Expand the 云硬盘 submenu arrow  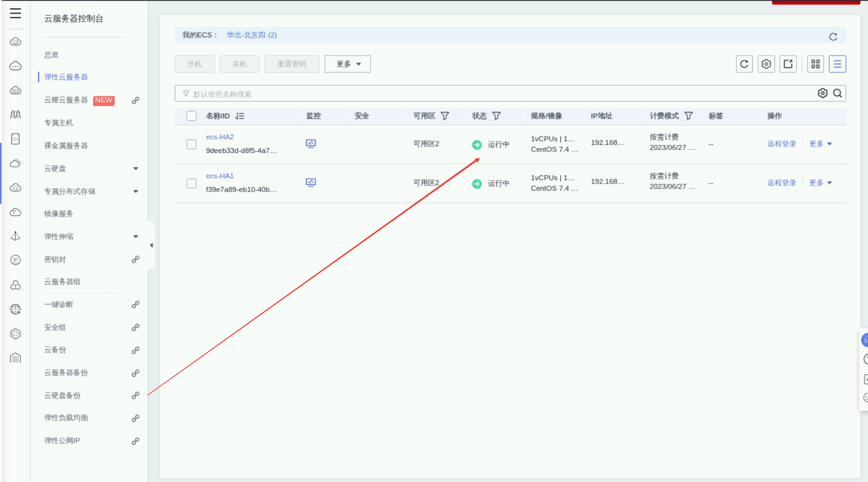(x=136, y=169)
